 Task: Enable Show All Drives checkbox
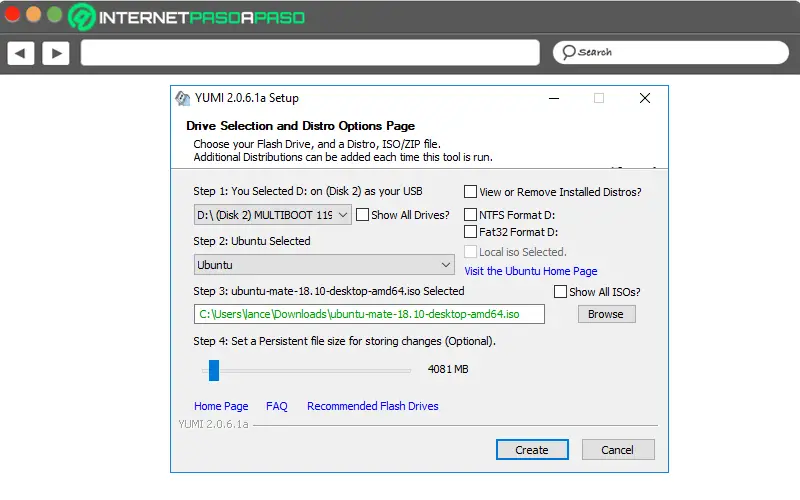[362, 214]
